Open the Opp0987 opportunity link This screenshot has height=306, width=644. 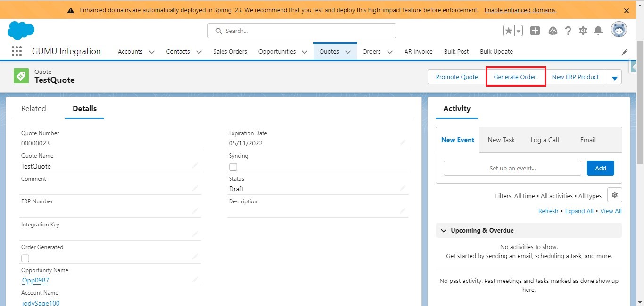point(35,280)
